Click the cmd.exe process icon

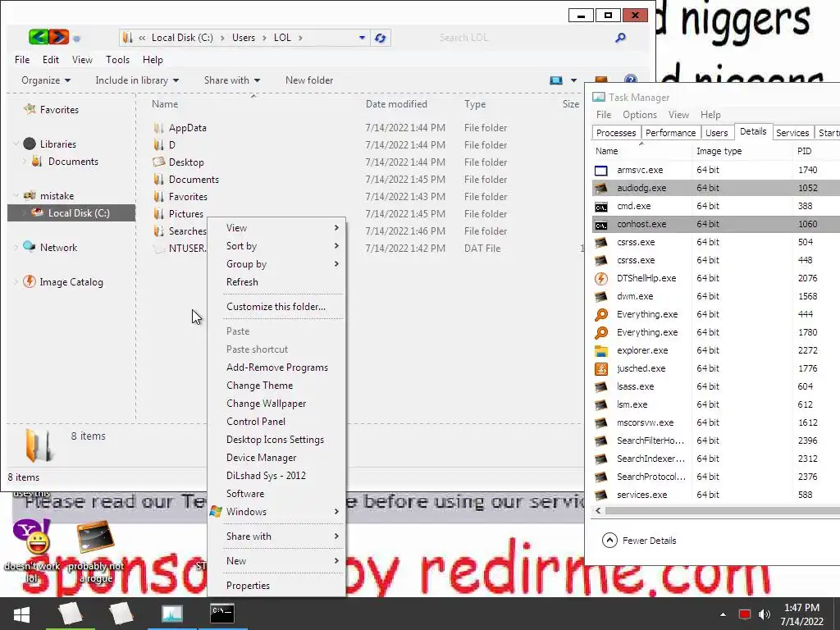coord(601,206)
